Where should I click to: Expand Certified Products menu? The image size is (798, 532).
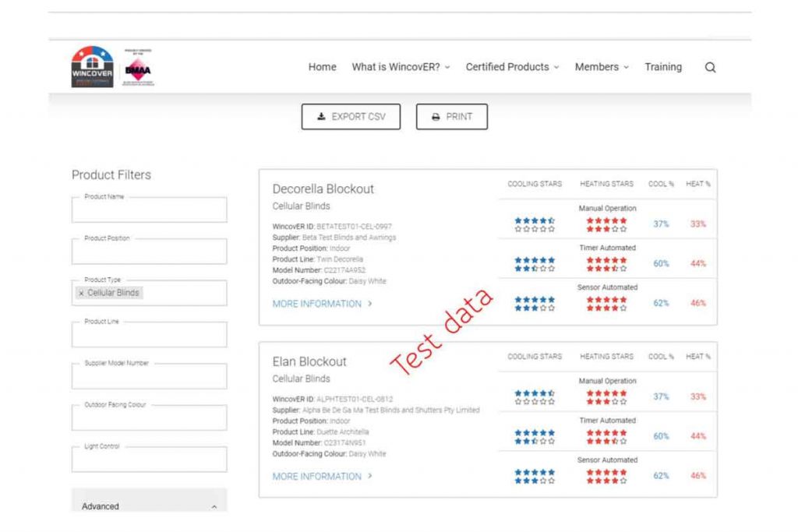pyautogui.click(x=512, y=67)
